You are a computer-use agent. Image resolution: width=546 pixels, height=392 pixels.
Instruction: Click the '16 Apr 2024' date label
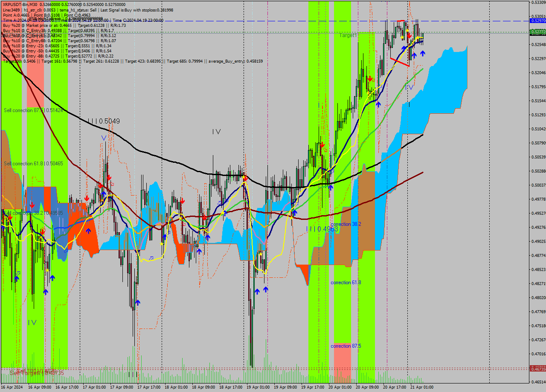point(11,388)
